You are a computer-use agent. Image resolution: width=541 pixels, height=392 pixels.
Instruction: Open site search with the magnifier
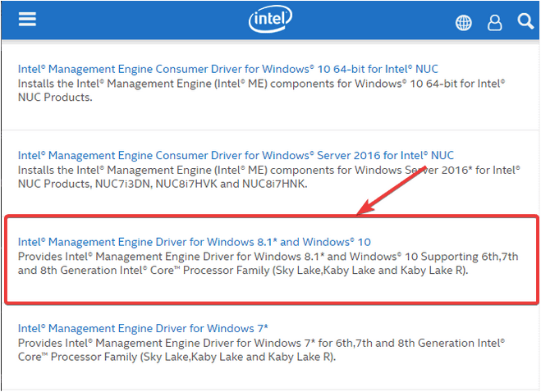[525, 21]
